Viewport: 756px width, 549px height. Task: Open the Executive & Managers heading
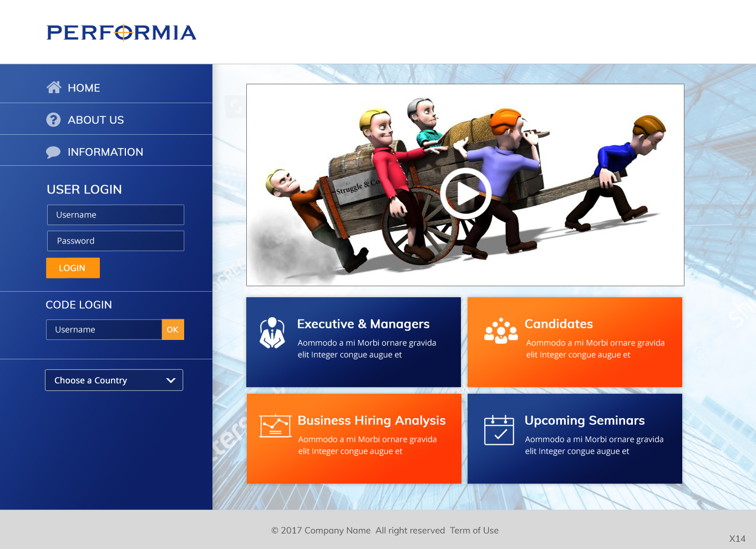click(363, 324)
